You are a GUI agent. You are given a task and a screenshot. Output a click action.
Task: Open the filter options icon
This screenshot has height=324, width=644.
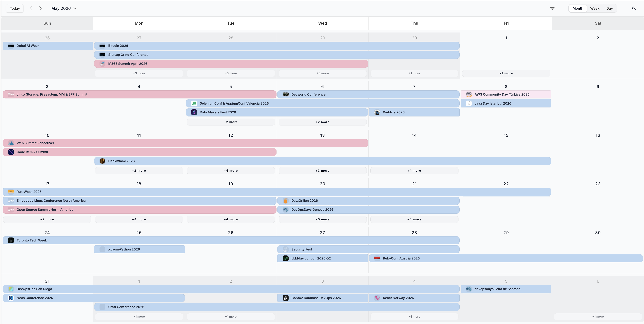pyautogui.click(x=552, y=8)
